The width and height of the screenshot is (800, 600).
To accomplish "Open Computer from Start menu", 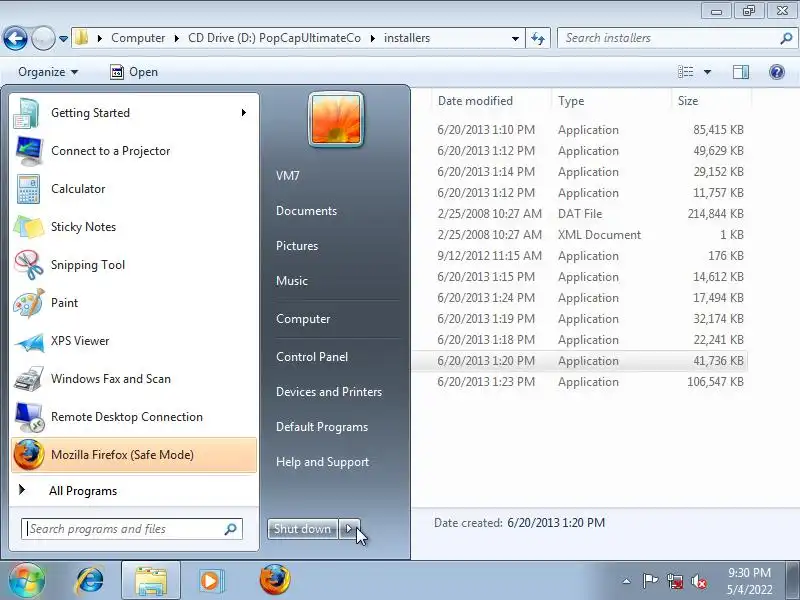I will (x=303, y=319).
